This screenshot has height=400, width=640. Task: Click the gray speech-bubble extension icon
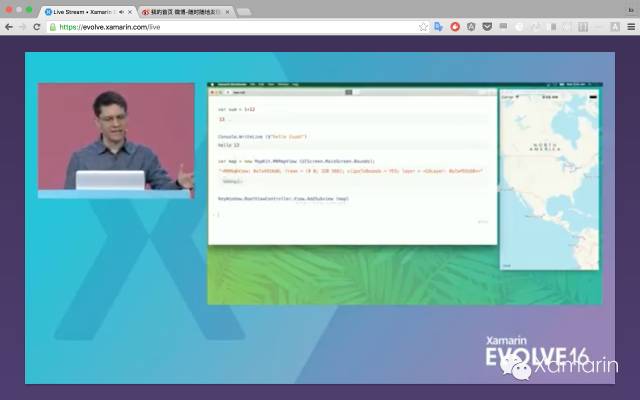[x=503, y=27]
